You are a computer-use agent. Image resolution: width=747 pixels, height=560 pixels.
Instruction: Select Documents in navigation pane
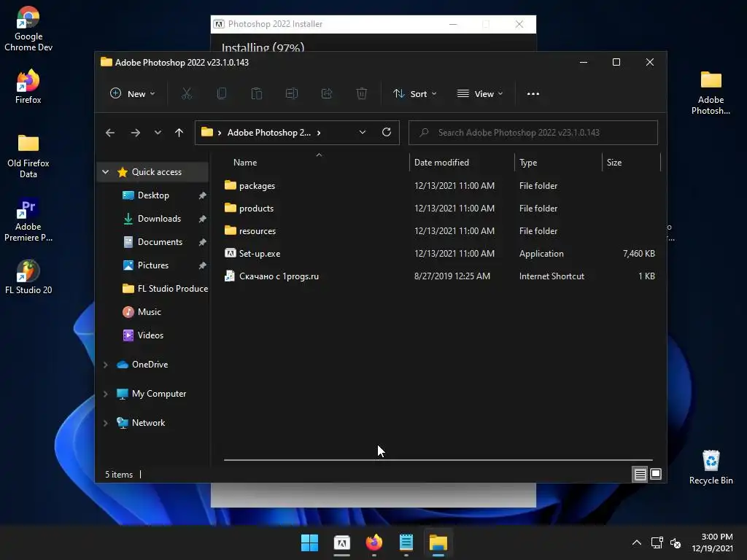(x=160, y=242)
